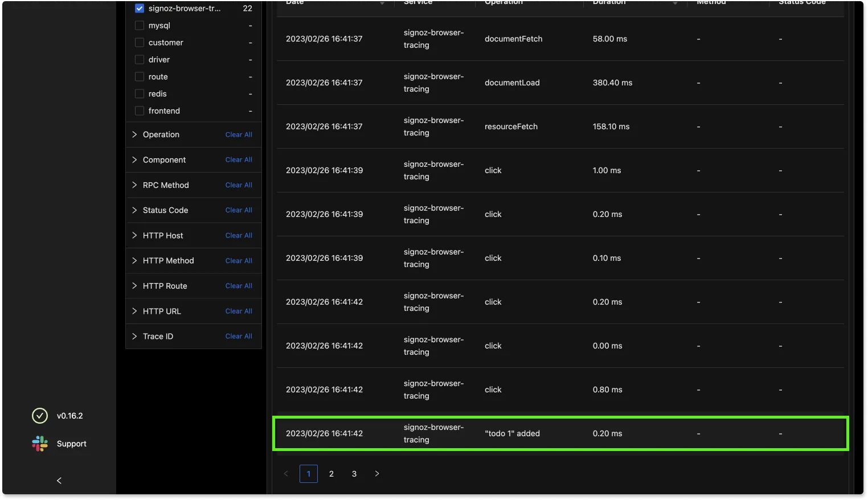This screenshot has width=868, height=500.
Task: Click the 0.10 ms duration value
Action: pyautogui.click(x=607, y=258)
